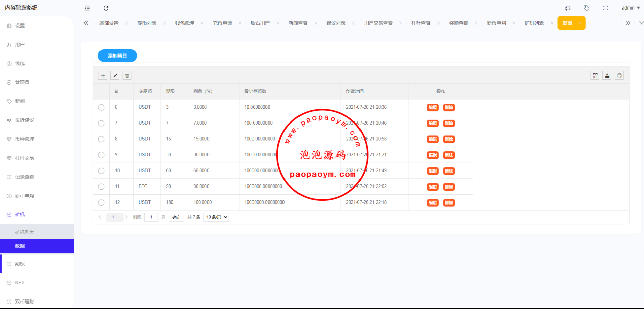Switch to the 矿机列表 tab
644x309 pixels.
click(534, 23)
